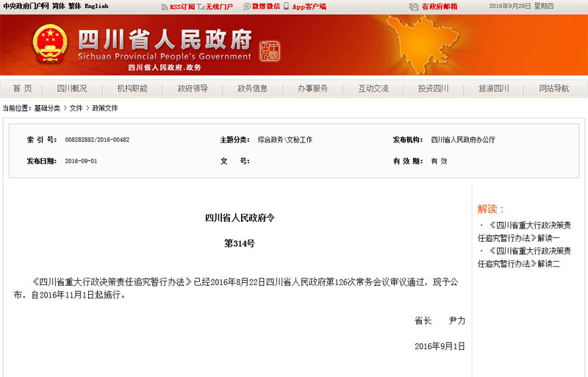This screenshot has height=377, width=588.
Task: Click the App client phone icon
Action: [x=286, y=6]
